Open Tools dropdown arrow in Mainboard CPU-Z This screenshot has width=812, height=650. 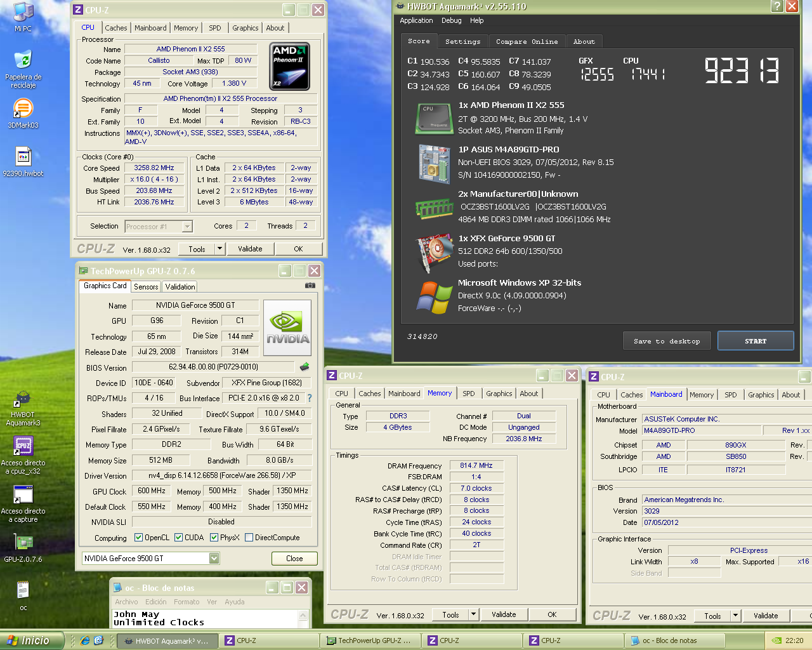coord(735,616)
